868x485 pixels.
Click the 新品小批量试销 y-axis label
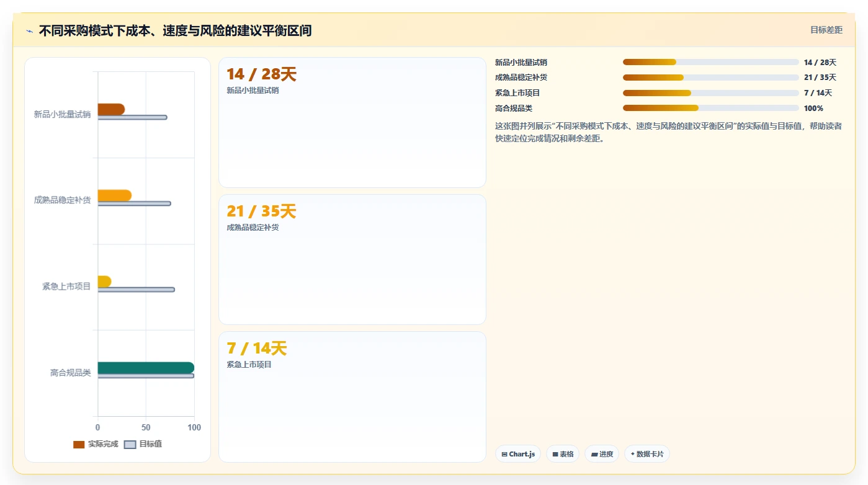[62, 114]
